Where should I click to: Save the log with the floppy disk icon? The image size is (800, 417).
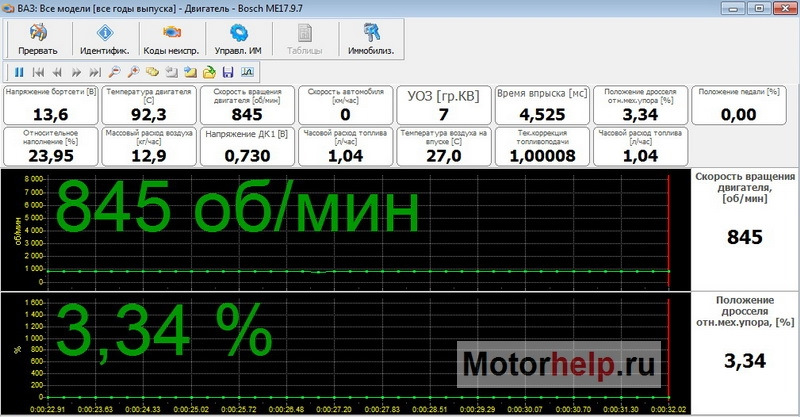[x=228, y=72]
